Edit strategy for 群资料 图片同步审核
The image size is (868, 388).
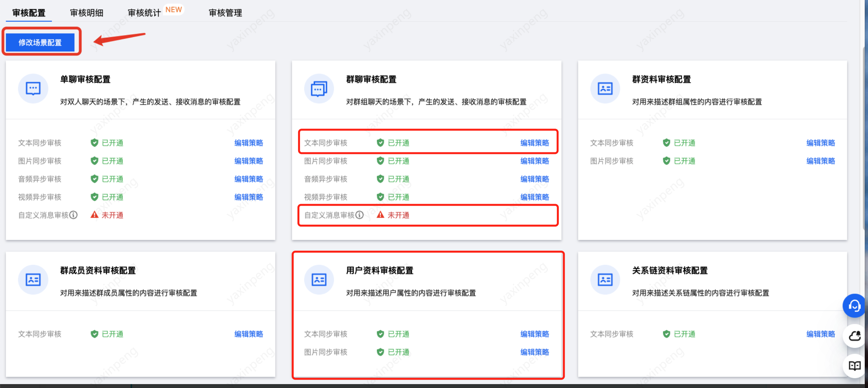[821, 161]
